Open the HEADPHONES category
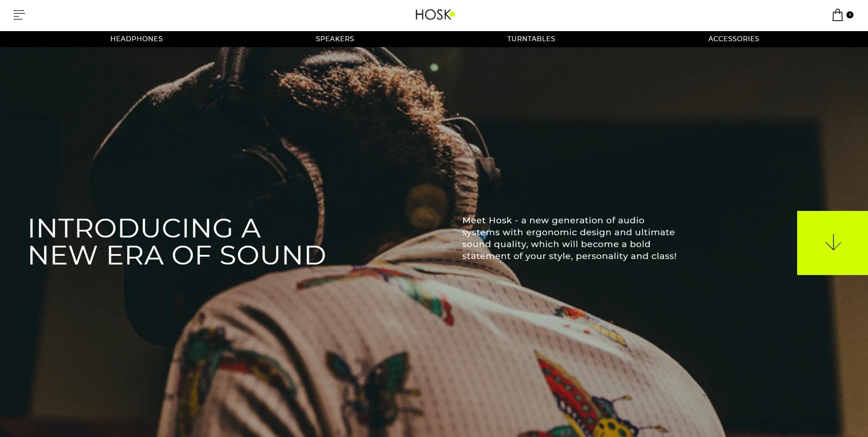This screenshot has width=868, height=437. 136,39
